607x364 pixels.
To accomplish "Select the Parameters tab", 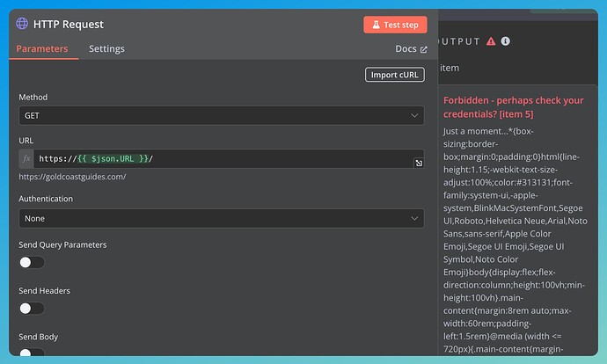I will (x=42, y=48).
